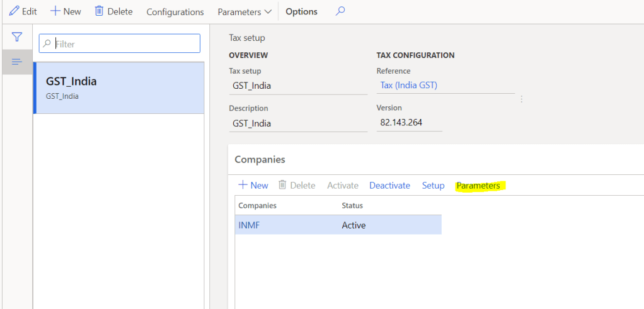Click the Deactivate button

coord(389,186)
